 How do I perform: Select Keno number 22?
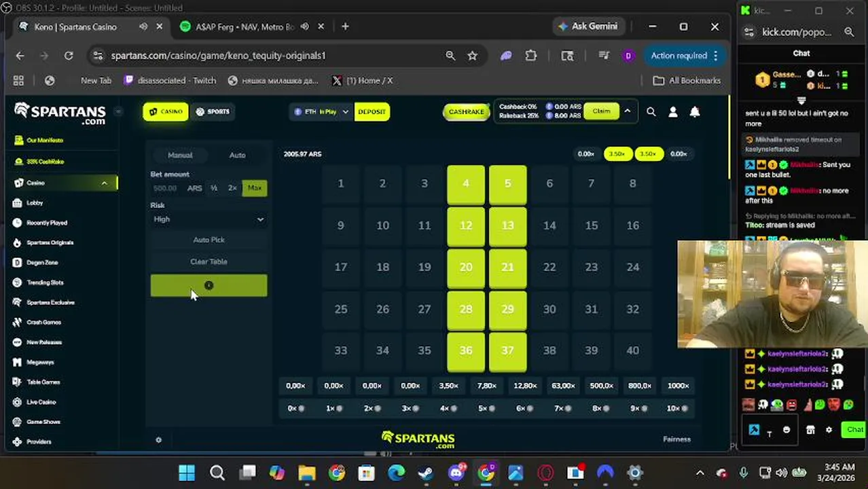point(549,268)
